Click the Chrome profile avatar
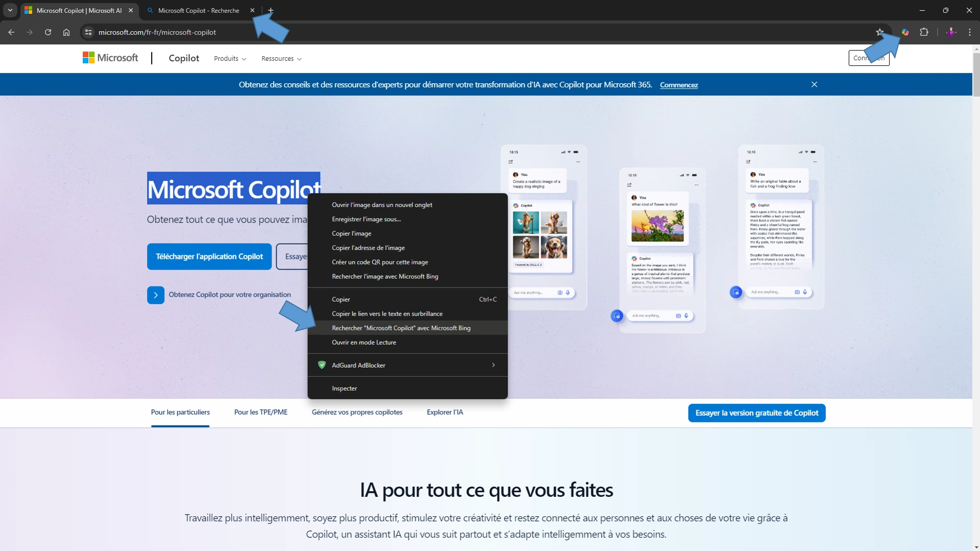The height and width of the screenshot is (551, 980). tap(951, 32)
